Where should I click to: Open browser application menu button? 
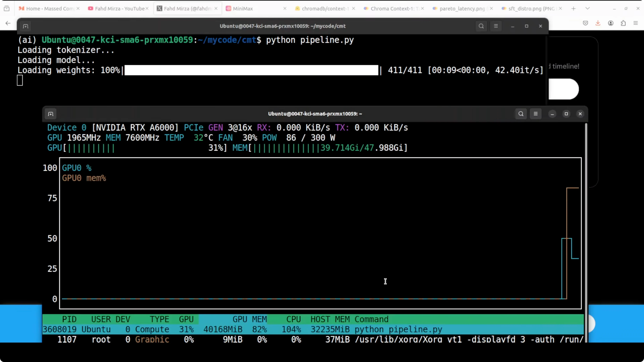[x=635, y=23]
